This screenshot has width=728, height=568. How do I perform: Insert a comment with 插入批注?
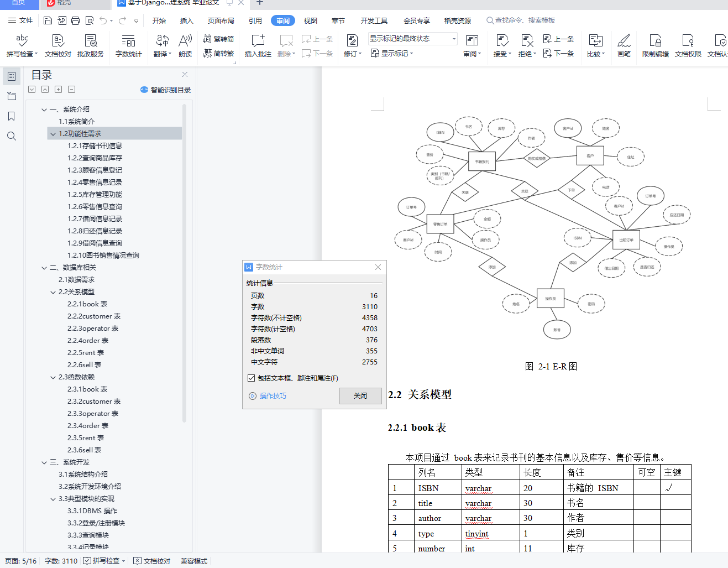(258, 45)
